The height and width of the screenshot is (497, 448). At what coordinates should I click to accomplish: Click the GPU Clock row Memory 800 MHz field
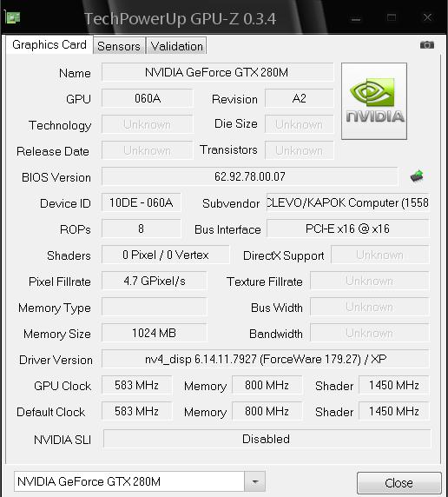tap(267, 385)
